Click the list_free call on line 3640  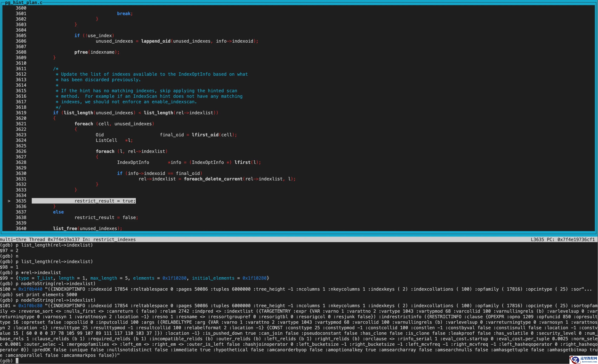click(65, 229)
